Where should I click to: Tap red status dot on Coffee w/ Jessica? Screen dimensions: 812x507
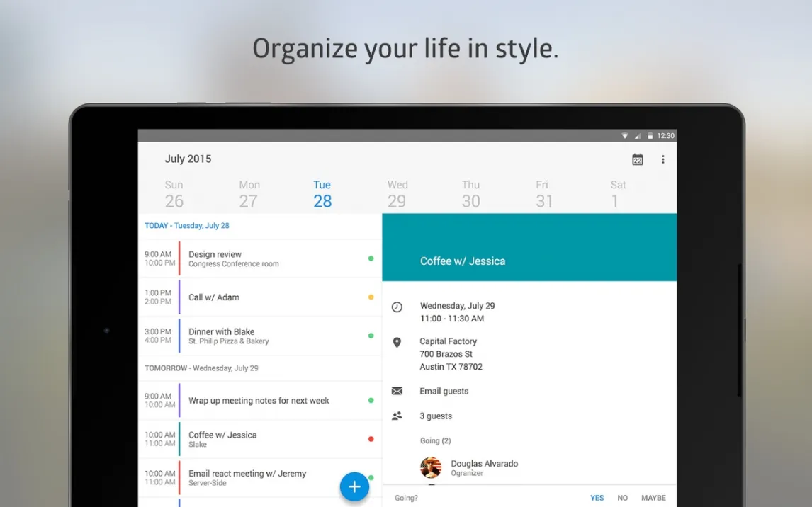click(371, 439)
